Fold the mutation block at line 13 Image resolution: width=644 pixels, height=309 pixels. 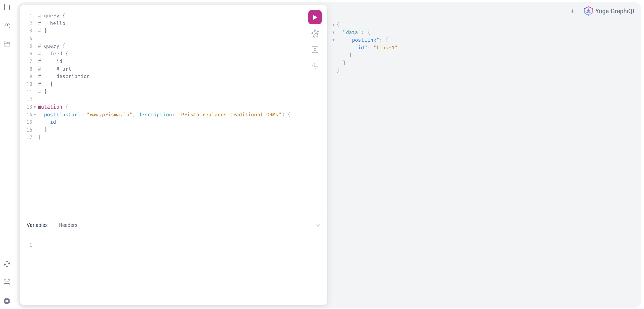[35, 107]
